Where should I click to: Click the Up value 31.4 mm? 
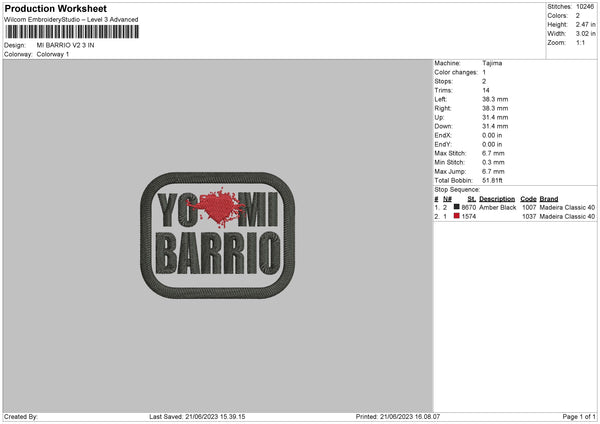tap(495, 117)
